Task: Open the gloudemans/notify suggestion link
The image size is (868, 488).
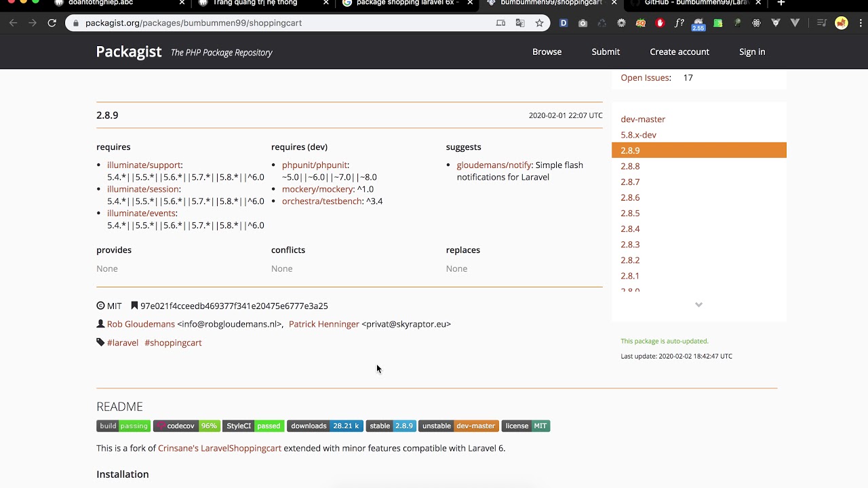Action: (x=494, y=165)
